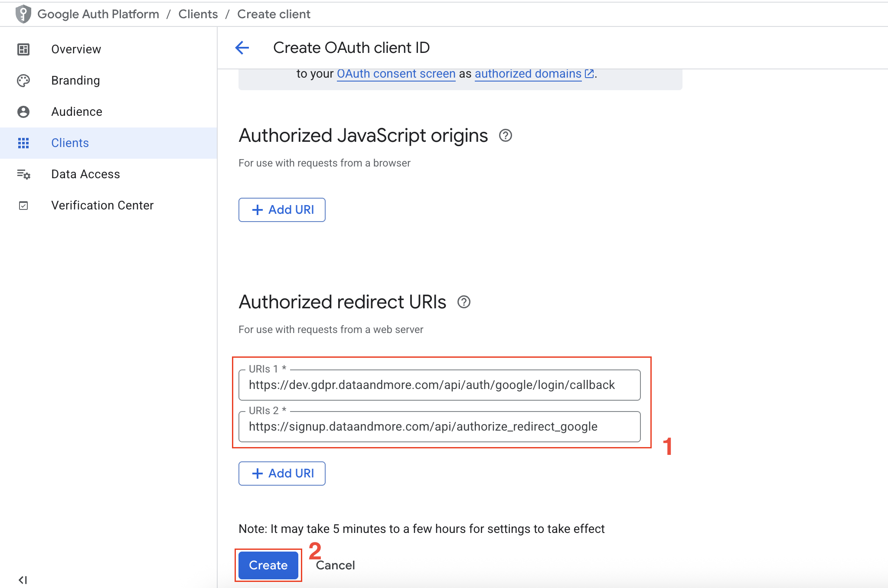Open help for Authorized JavaScript origins
888x588 pixels.
tap(505, 136)
